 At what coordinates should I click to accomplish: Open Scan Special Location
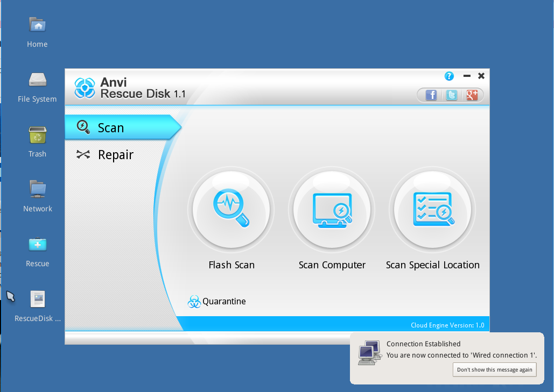[x=432, y=210]
